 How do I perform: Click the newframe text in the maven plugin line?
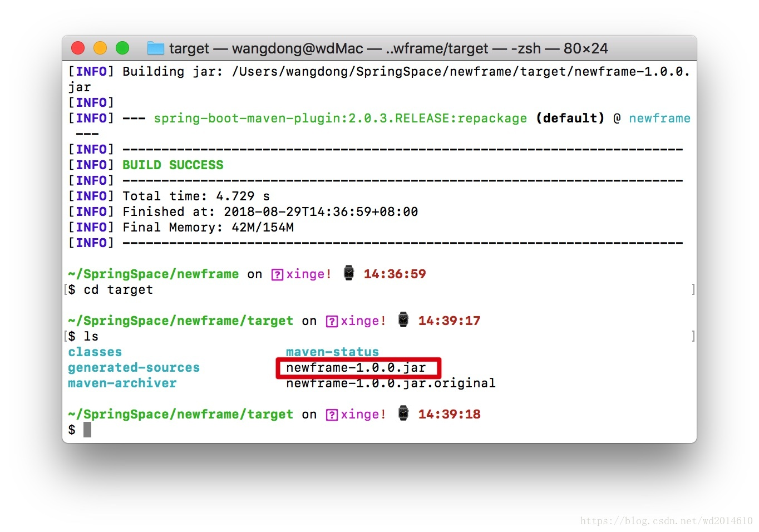pyautogui.click(x=659, y=118)
